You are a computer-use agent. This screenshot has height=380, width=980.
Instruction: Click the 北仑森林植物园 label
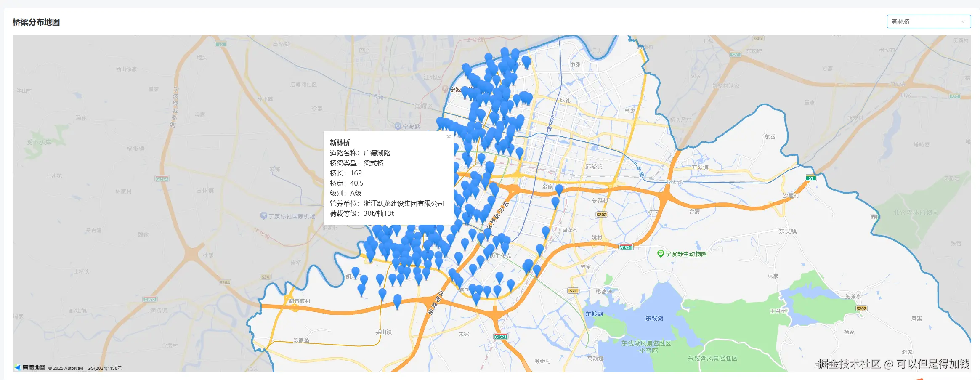pyautogui.click(x=916, y=213)
